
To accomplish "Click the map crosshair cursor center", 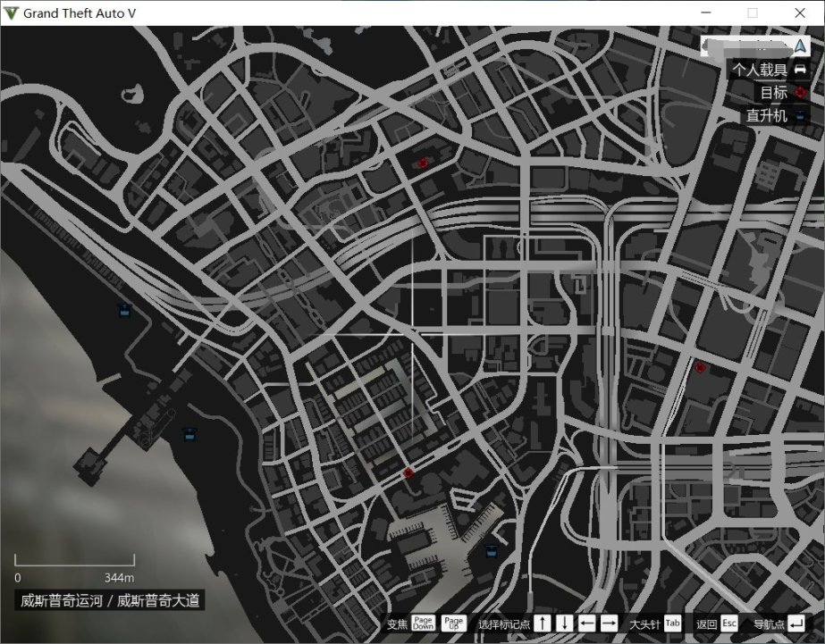I will (412, 334).
